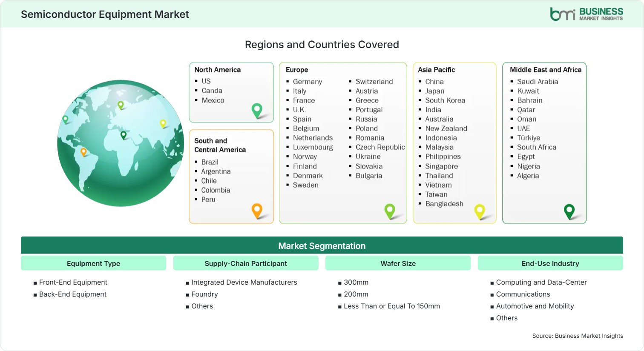Click the Asia Pacific heading
Screen dimensions: 644x351
point(437,70)
